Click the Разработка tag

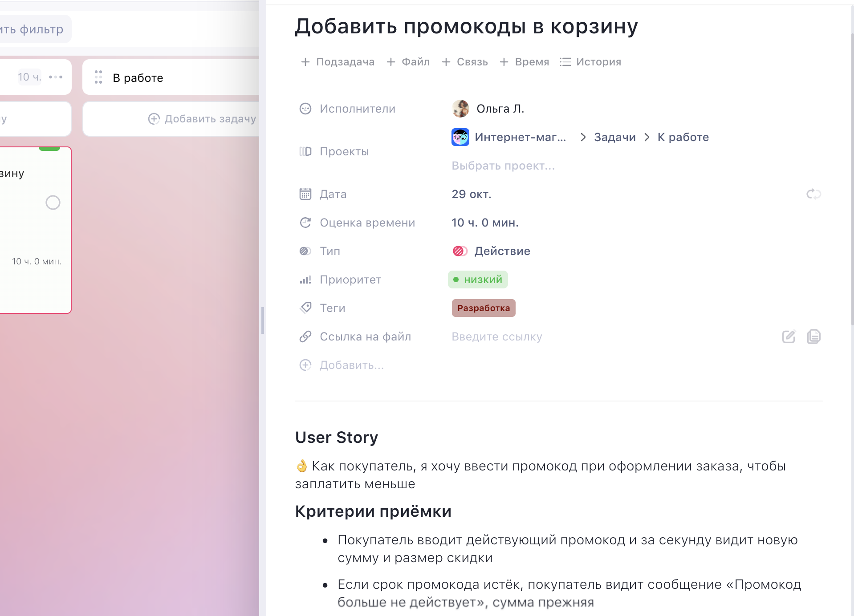(484, 308)
